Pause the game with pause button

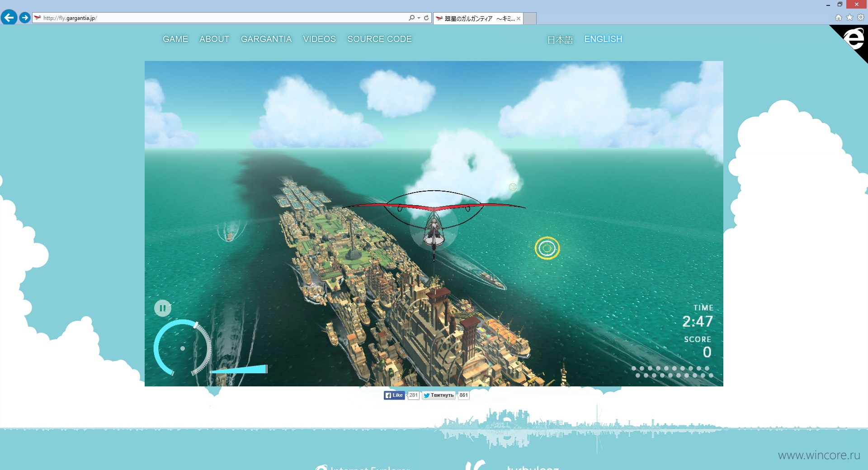[x=163, y=308]
